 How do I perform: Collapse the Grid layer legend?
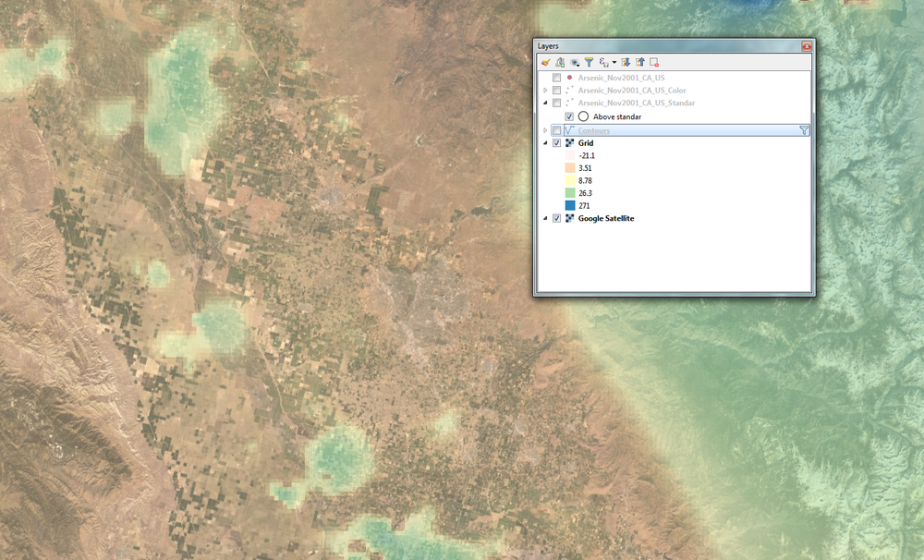545,143
